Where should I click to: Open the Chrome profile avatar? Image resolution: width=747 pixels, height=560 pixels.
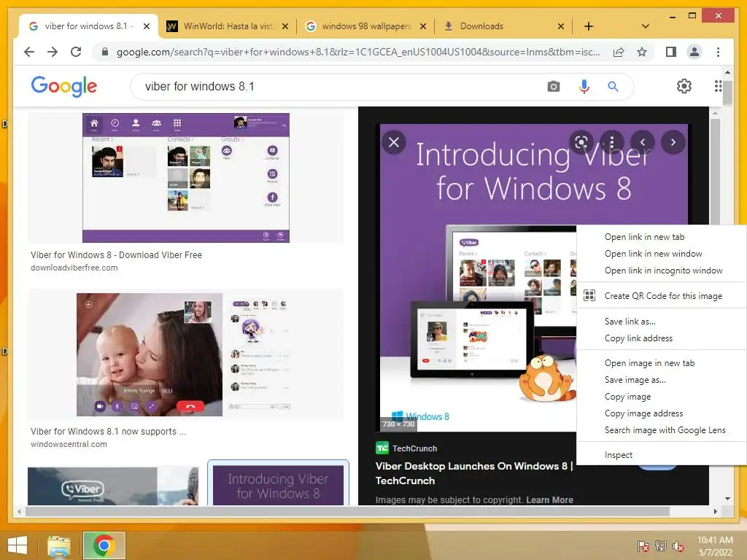point(694,52)
